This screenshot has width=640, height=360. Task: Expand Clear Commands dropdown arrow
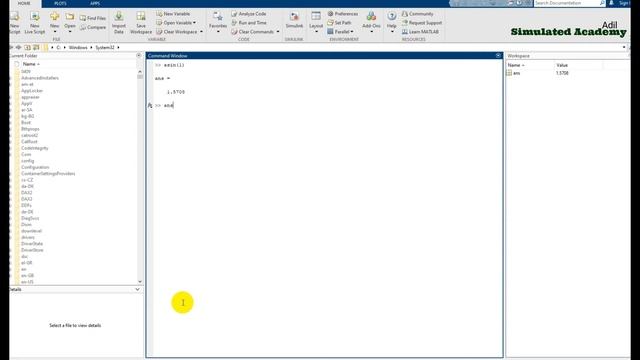278,32
